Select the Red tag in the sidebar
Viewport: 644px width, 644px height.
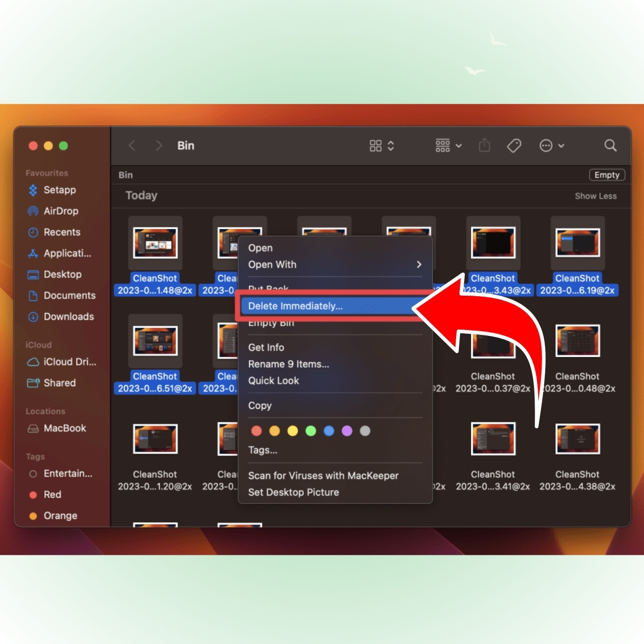pos(33,494)
